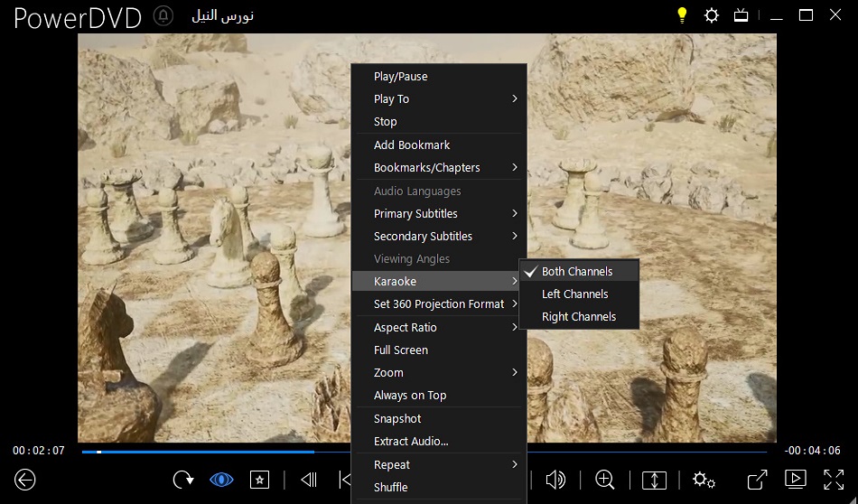
Task: Click the step backward frame icon
Action: [x=309, y=480]
